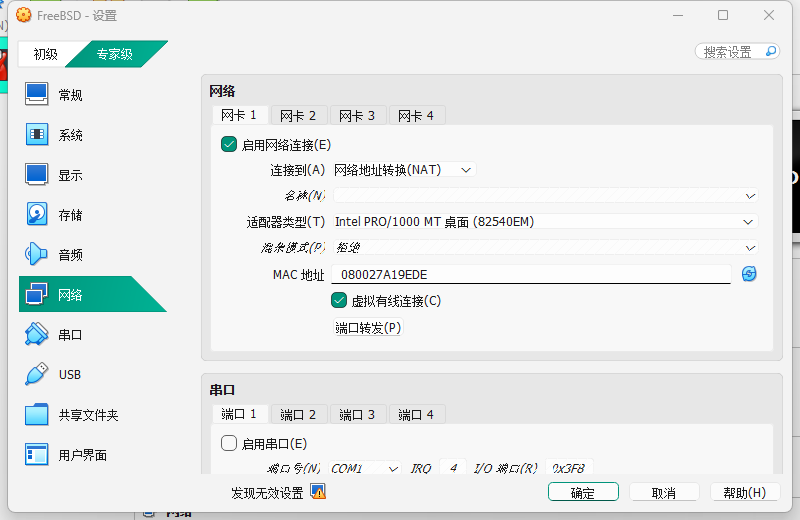Open the 混杂模式(P) dropdown

coord(545,248)
